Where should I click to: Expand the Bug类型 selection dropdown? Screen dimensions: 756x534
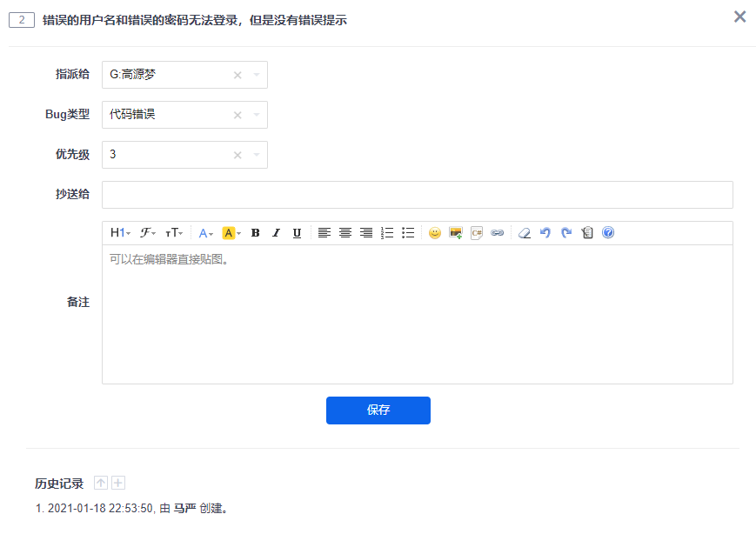pyautogui.click(x=257, y=114)
